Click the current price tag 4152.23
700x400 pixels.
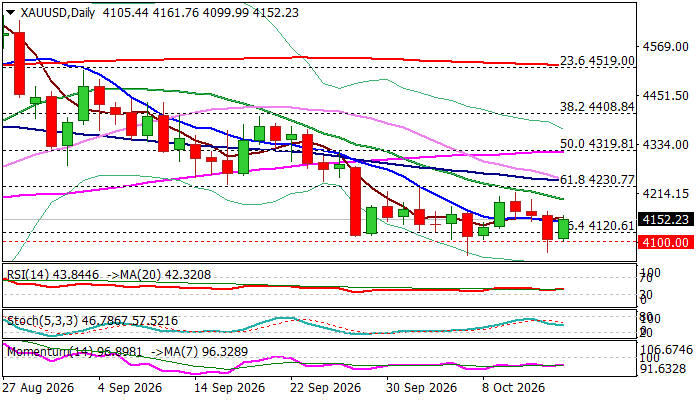click(x=666, y=220)
